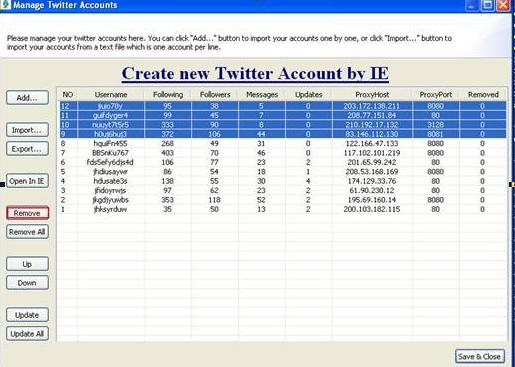Sort by Username column header
This screenshot has width=515, height=367.
(x=111, y=95)
